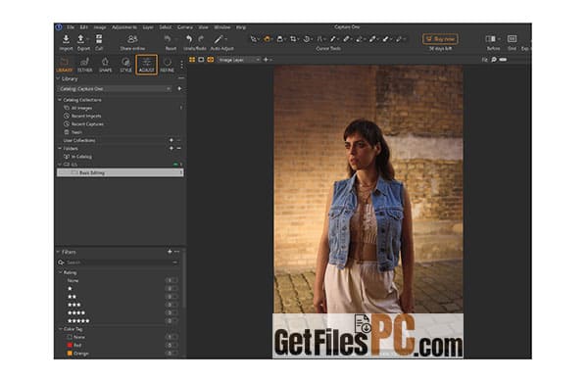Image resolution: width=588 pixels, height=382 pixels.
Task: Select the Rotate straighten cursor tool
Action: [307, 39]
